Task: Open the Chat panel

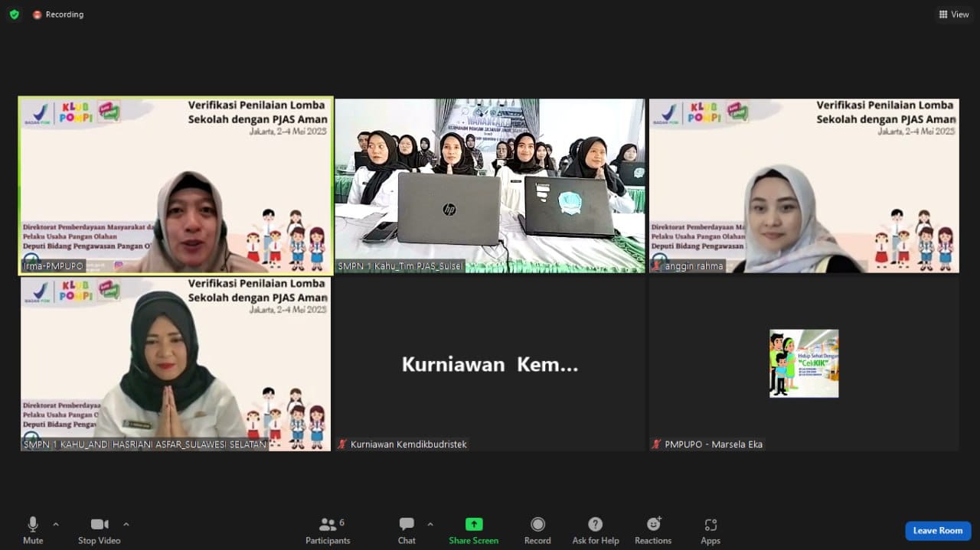Action: click(x=407, y=530)
